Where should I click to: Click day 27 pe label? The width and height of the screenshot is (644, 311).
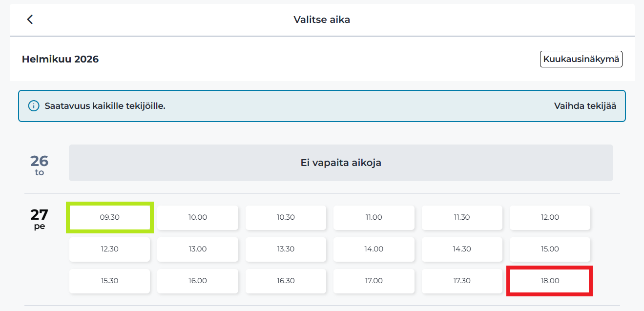(x=40, y=219)
